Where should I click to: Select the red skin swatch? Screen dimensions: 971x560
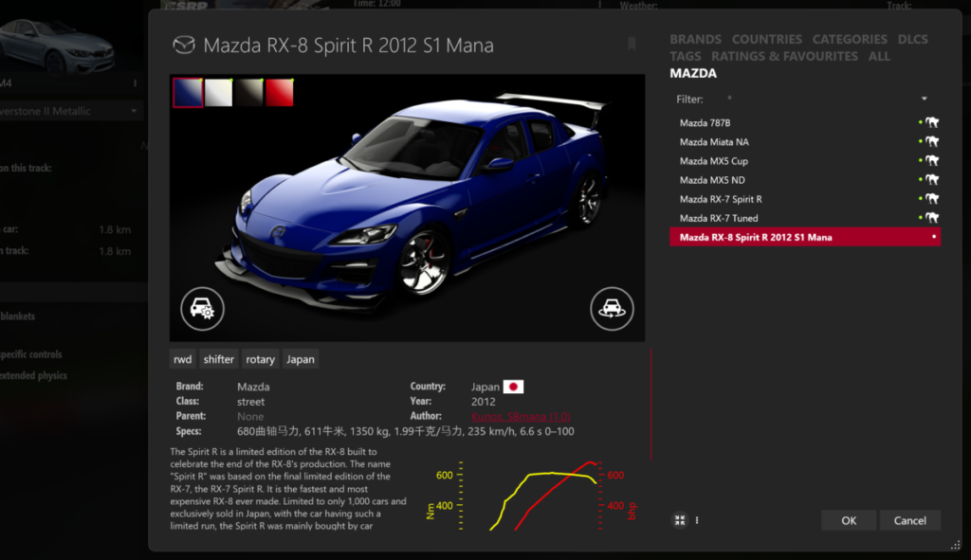280,93
